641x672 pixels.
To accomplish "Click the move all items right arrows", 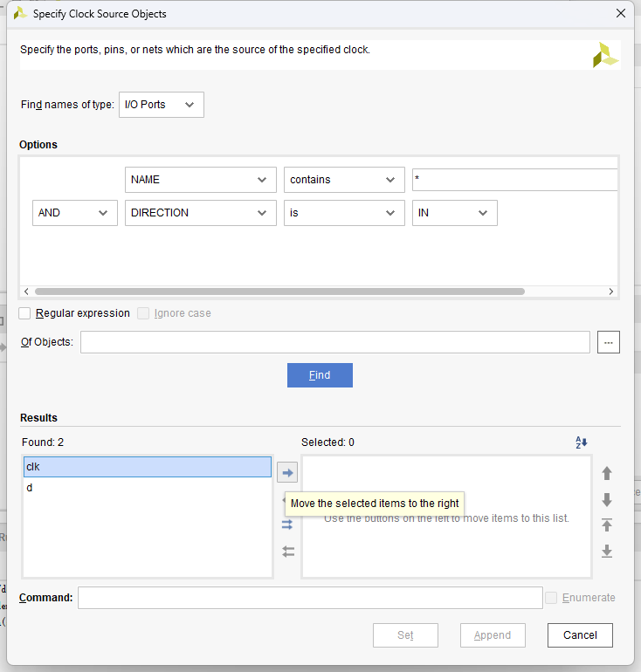I will click(x=287, y=525).
